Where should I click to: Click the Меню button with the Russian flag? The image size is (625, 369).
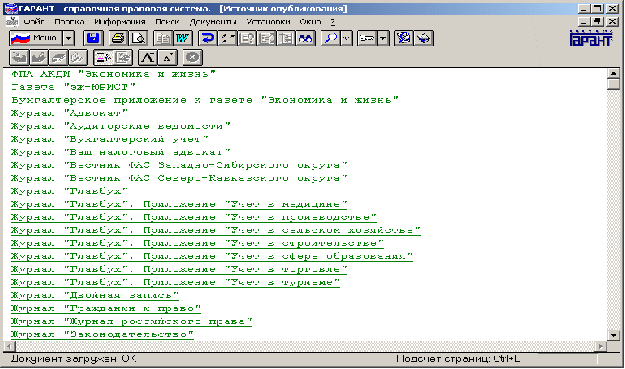coord(35,38)
